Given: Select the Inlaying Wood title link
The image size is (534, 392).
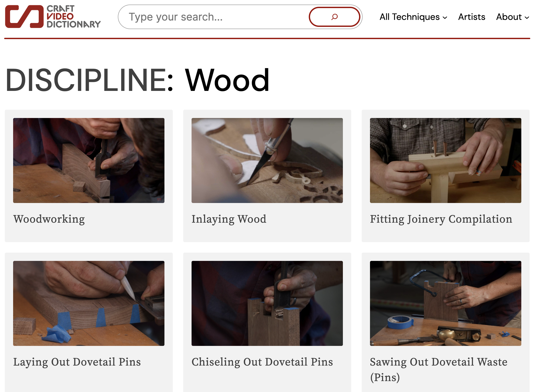Looking at the screenshot, I should [x=229, y=219].
